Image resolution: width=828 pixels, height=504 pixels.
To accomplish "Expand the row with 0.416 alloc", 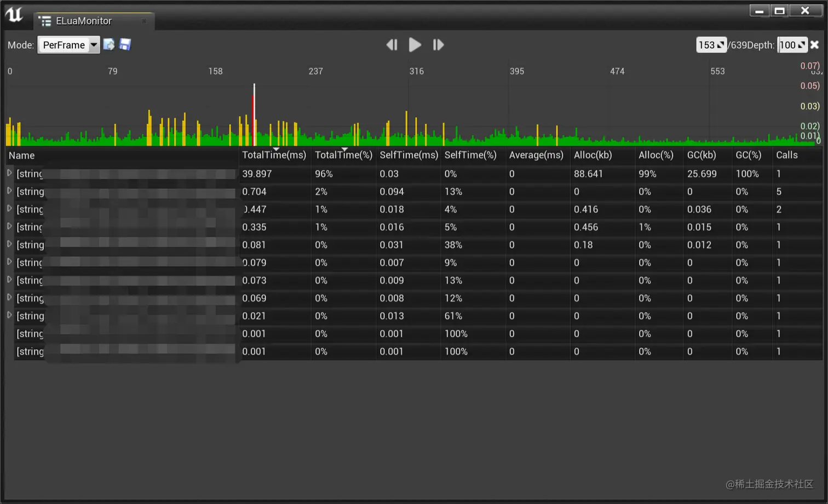I will [x=9, y=208].
